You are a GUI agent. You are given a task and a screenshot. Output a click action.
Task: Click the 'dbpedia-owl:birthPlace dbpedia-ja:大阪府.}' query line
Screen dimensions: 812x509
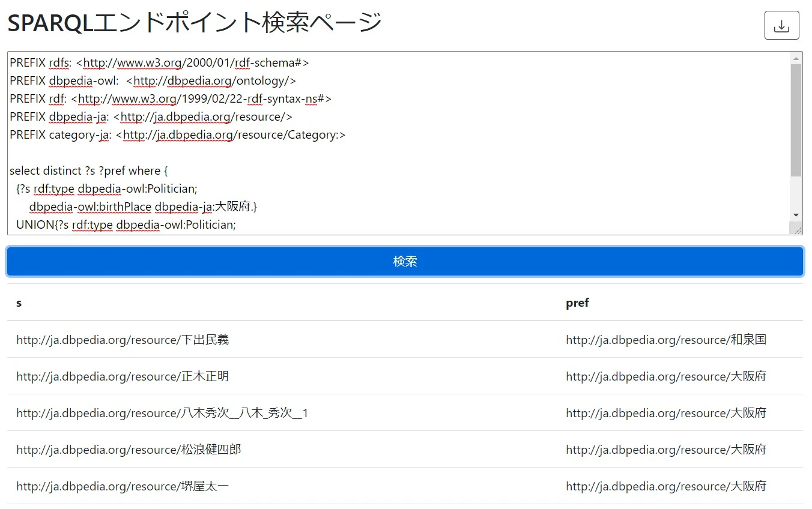(143, 206)
